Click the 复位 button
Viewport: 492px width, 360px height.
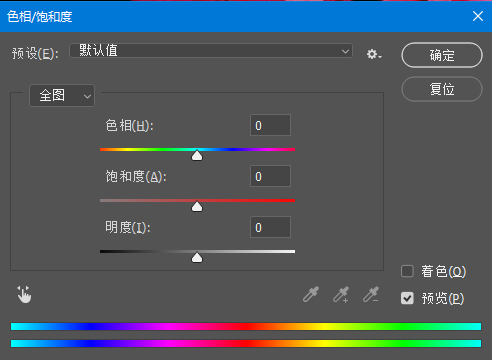coord(442,89)
